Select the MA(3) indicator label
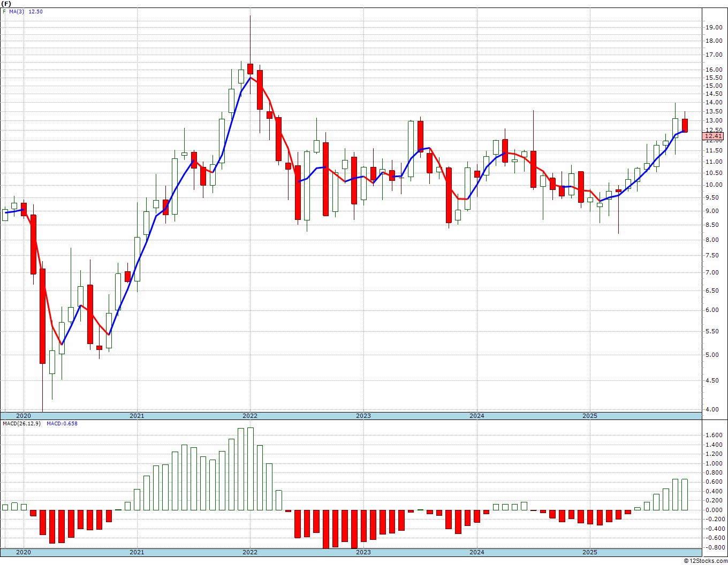Image resolution: width=728 pixels, height=565 pixels. 17,11
